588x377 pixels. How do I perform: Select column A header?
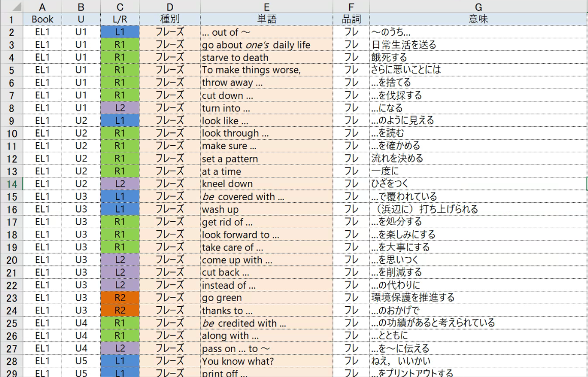pyautogui.click(x=42, y=7)
